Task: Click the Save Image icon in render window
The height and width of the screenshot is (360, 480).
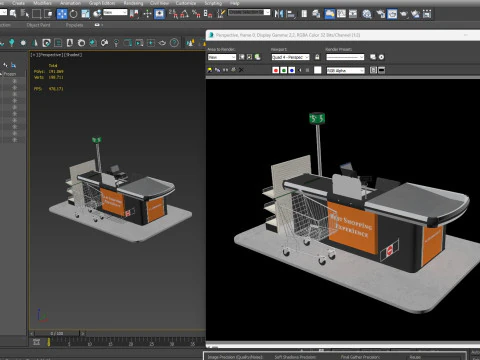Action: click(x=210, y=70)
